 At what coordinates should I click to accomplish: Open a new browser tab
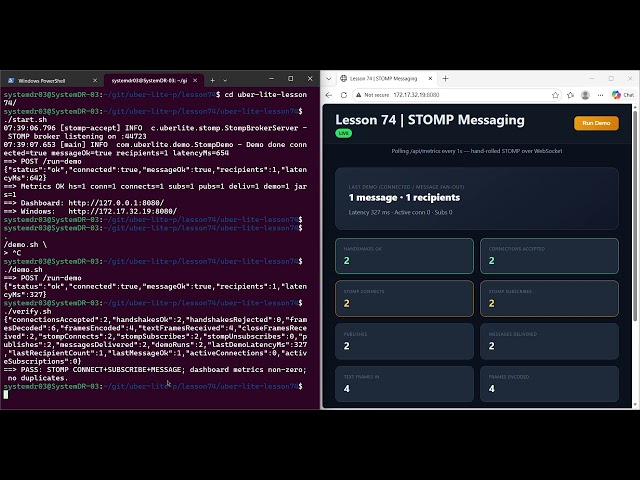point(445,78)
